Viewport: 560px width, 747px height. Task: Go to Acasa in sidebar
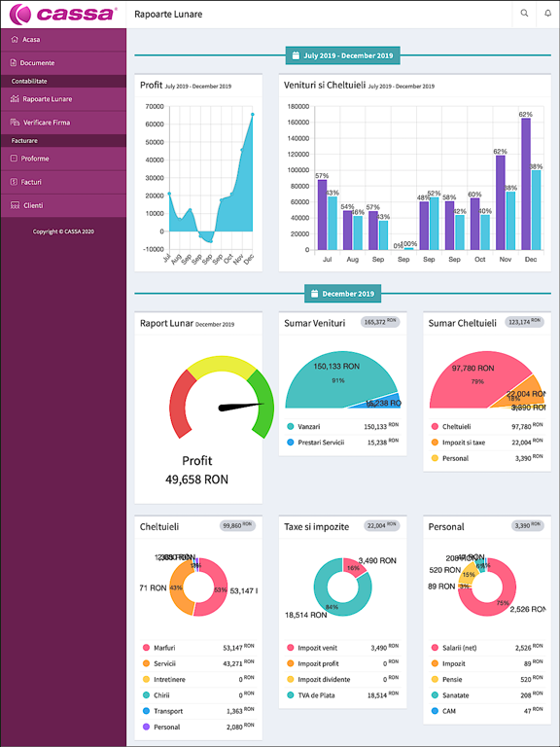pos(63,40)
